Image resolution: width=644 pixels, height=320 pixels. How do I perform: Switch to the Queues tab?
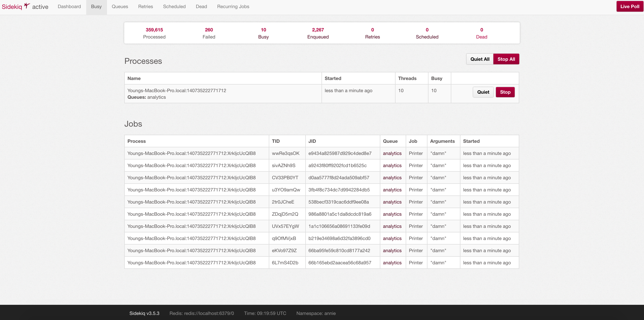coord(120,7)
